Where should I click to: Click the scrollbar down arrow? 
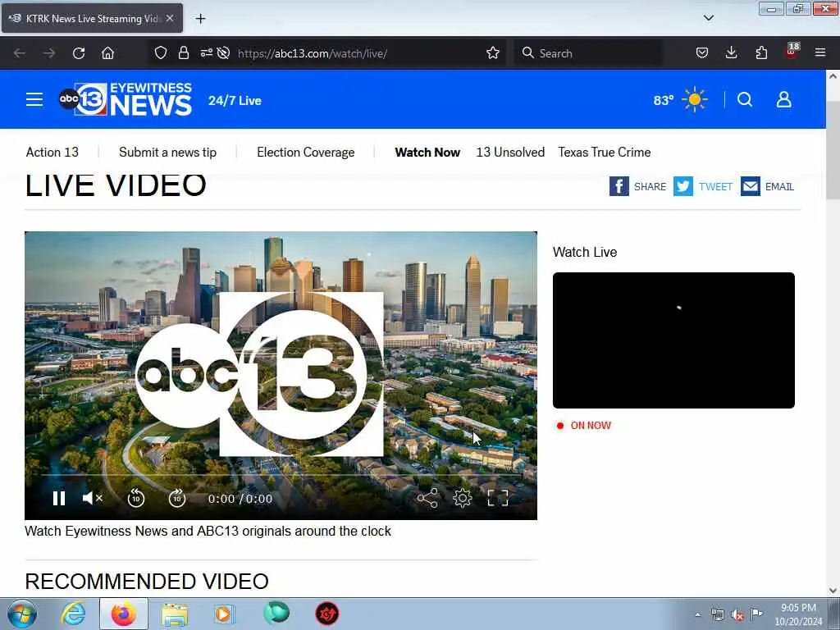833,591
